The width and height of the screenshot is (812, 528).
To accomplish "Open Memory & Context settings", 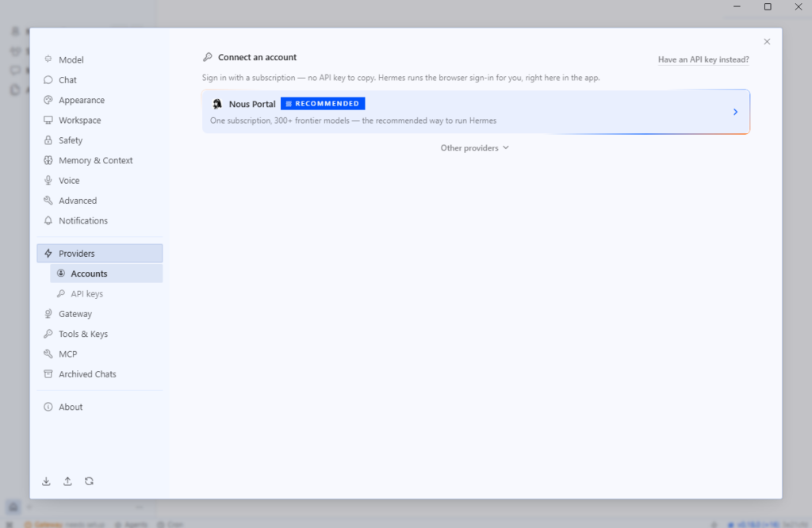I will (99, 160).
